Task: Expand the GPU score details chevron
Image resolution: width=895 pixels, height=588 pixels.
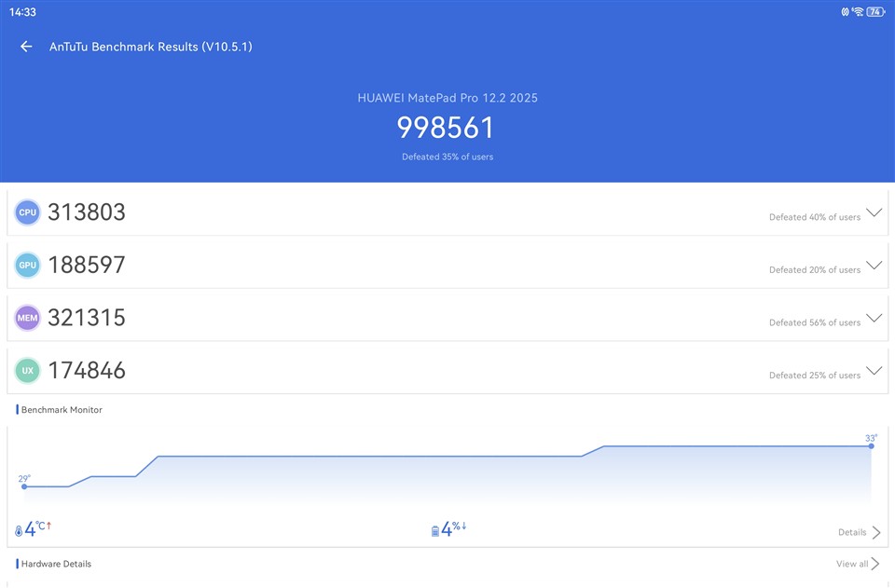Action: coord(874,266)
